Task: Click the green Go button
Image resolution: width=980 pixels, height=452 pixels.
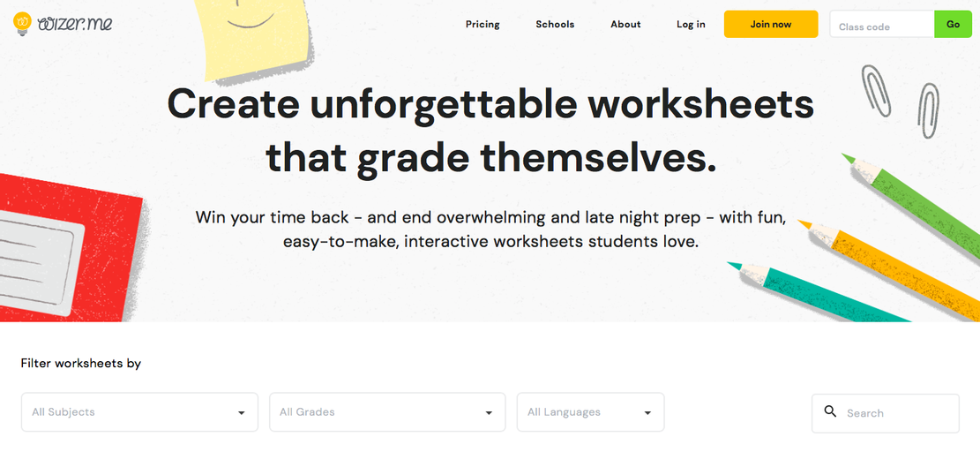Action: click(954, 25)
